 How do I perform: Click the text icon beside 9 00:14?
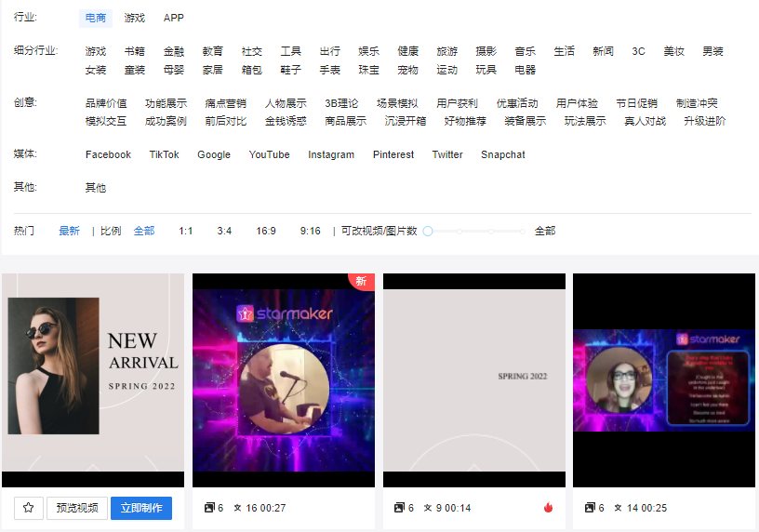point(428,508)
